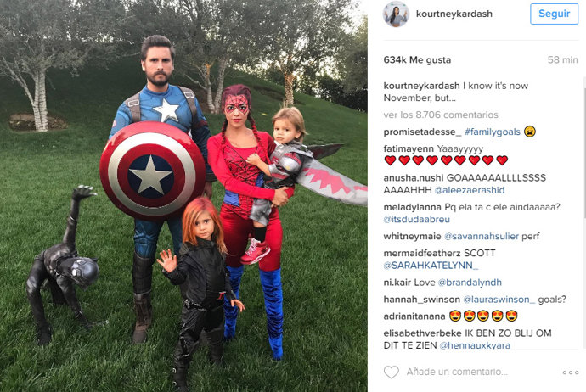This screenshot has height=392, width=586.
Task: Visit promisetadesse_ commenter profile
Action: pos(422,132)
